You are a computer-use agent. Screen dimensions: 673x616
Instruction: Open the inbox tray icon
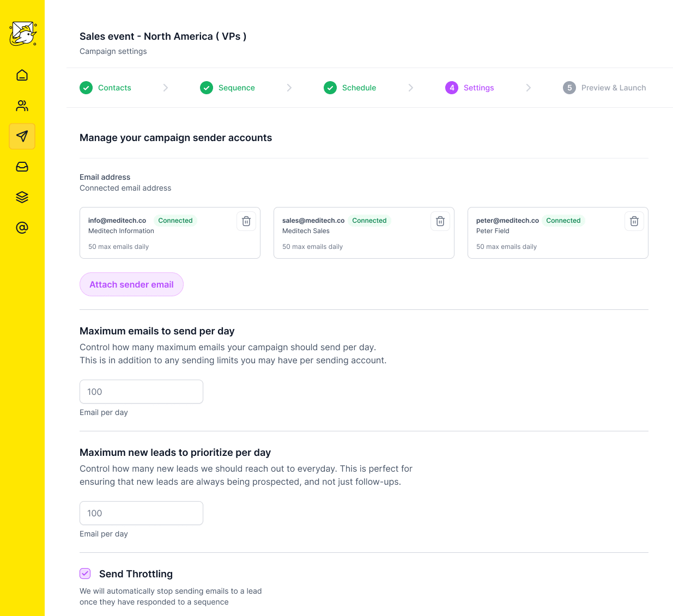22,167
